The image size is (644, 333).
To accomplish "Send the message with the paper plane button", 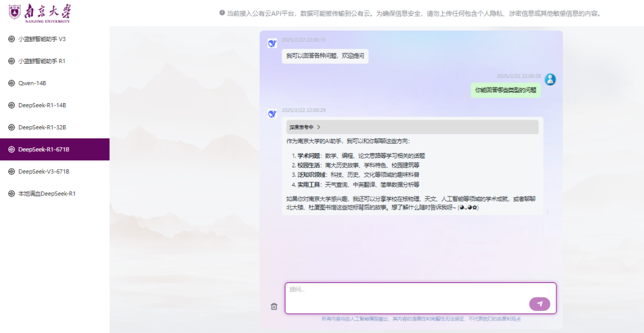I will pos(540,304).
